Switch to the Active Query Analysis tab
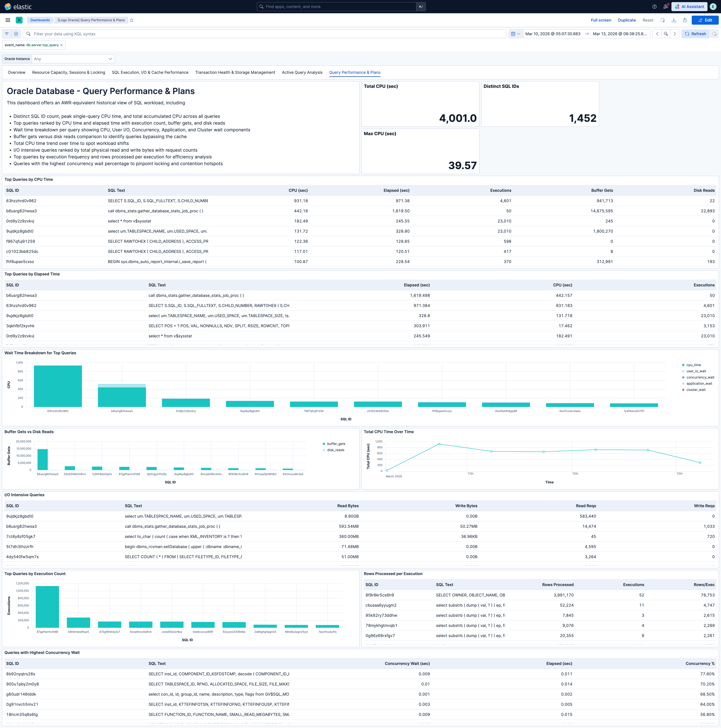721x728 pixels. [x=302, y=72]
